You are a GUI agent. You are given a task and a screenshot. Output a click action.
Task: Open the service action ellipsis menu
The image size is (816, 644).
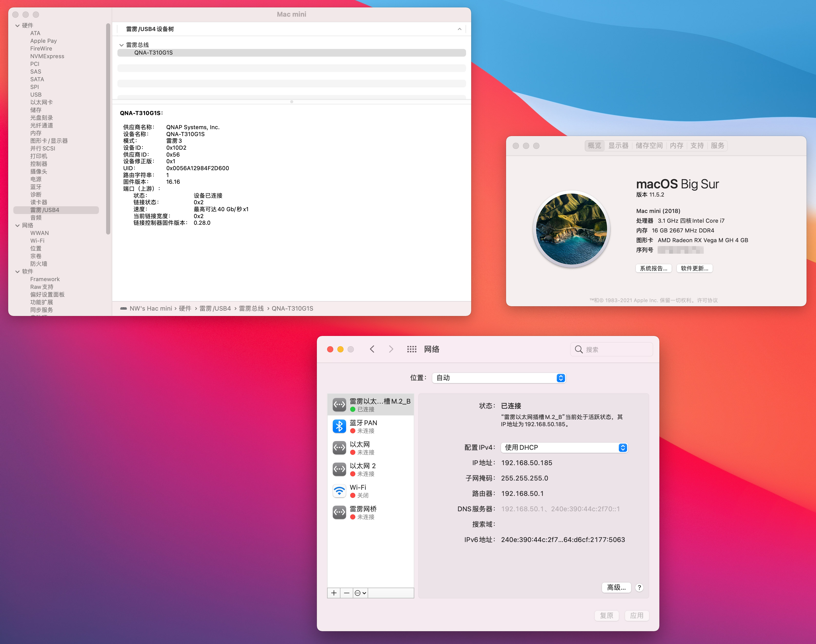360,593
